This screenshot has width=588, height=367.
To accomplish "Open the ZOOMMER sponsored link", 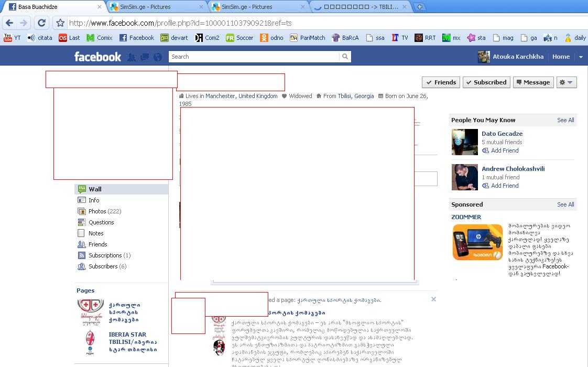I will (x=466, y=217).
